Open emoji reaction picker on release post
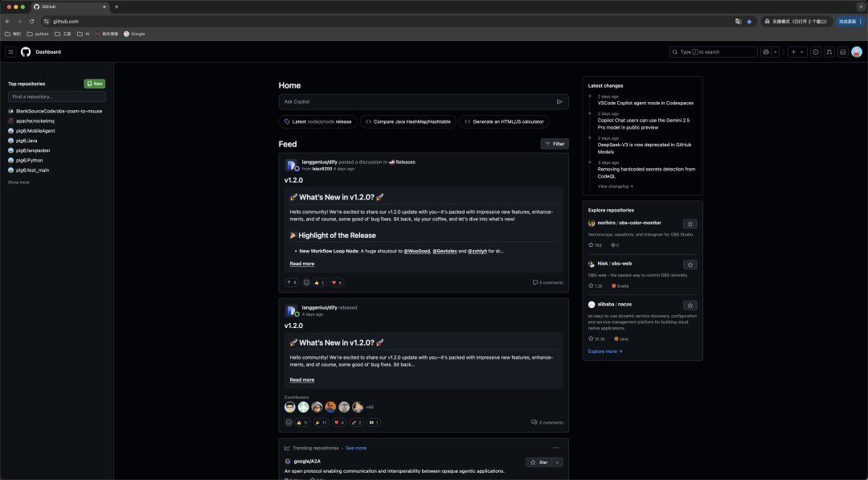This screenshot has height=480, width=868. point(289,423)
